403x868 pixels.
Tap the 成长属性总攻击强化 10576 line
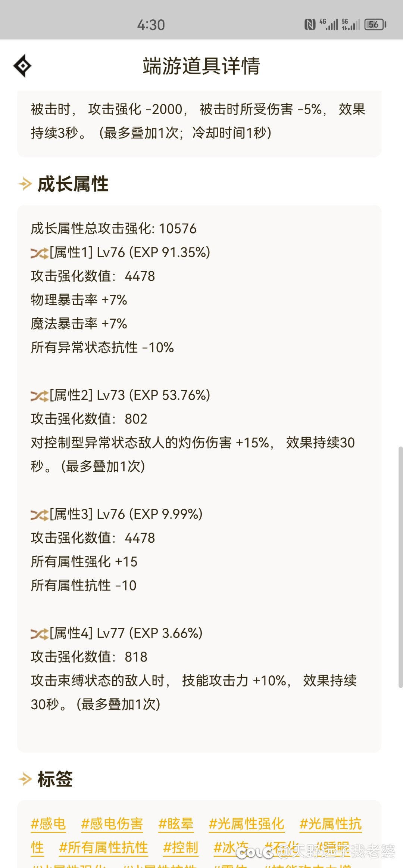tap(113, 229)
